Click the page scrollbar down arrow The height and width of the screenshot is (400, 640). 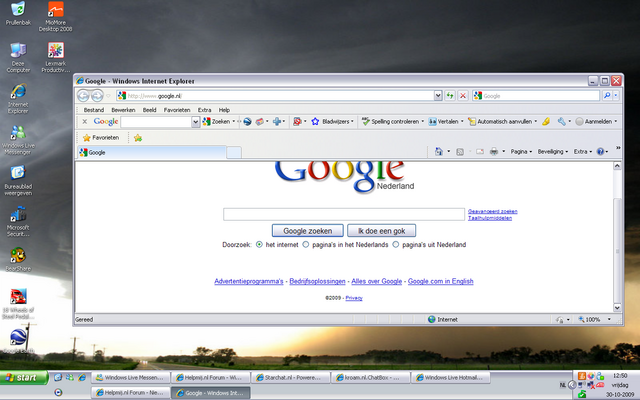pyautogui.click(x=617, y=308)
